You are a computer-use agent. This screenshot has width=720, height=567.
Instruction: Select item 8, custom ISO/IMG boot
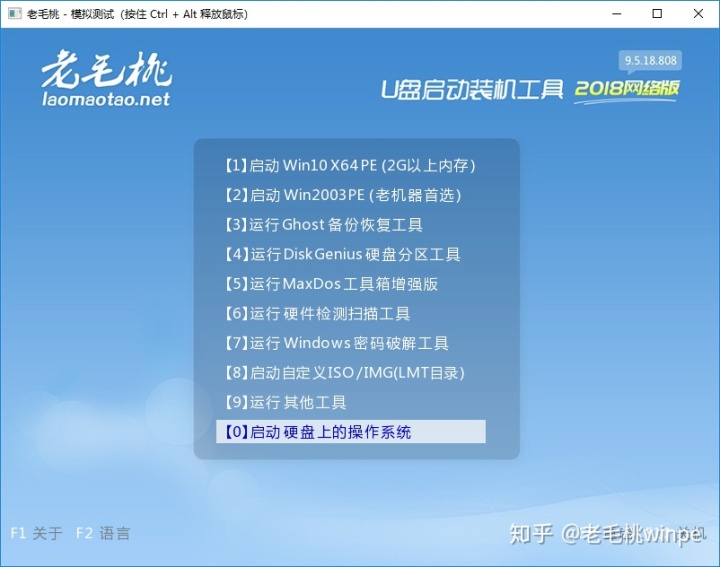(x=344, y=373)
